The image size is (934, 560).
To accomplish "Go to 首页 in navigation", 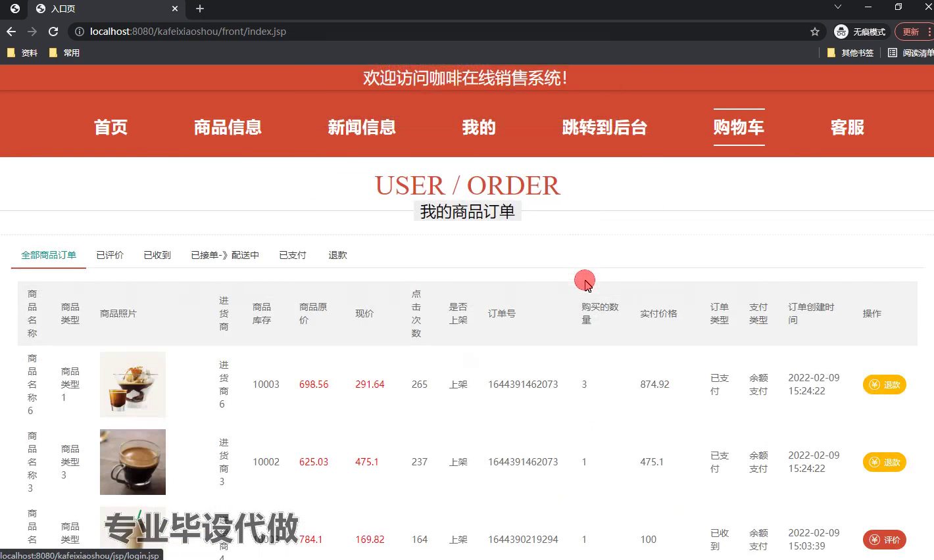I will coord(111,128).
